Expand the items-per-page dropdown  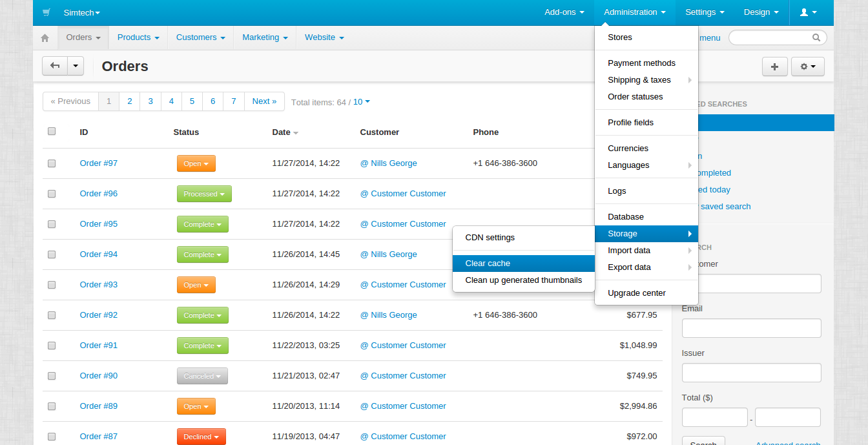[362, 102]
